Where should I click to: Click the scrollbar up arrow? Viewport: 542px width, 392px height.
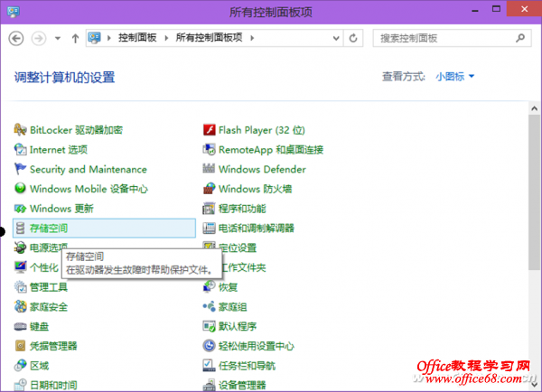point(535,108)
